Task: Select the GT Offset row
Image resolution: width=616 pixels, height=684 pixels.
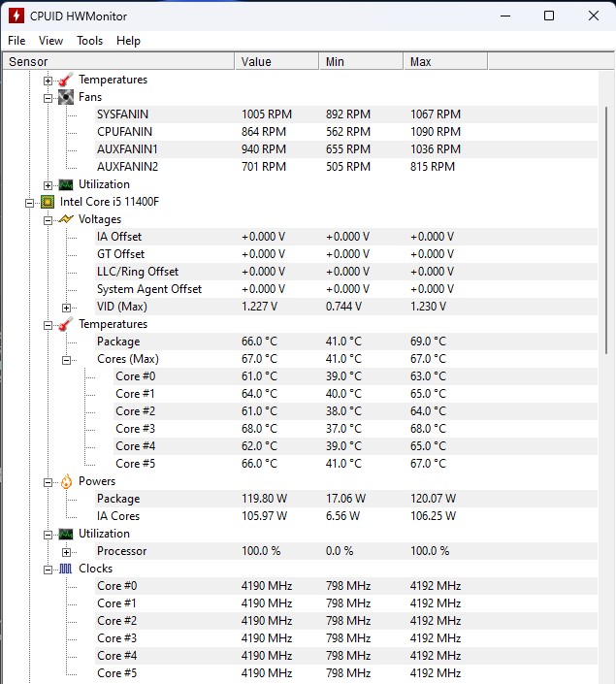Action: click(x=346, y=254)
